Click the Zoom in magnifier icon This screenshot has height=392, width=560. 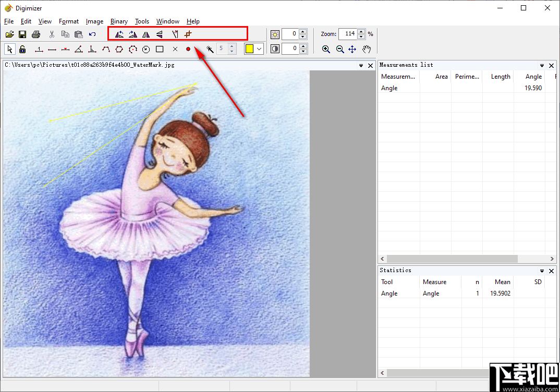[326, 49]
